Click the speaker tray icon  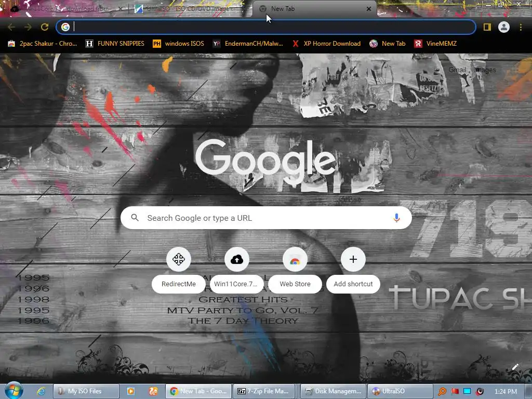[480, 392]
